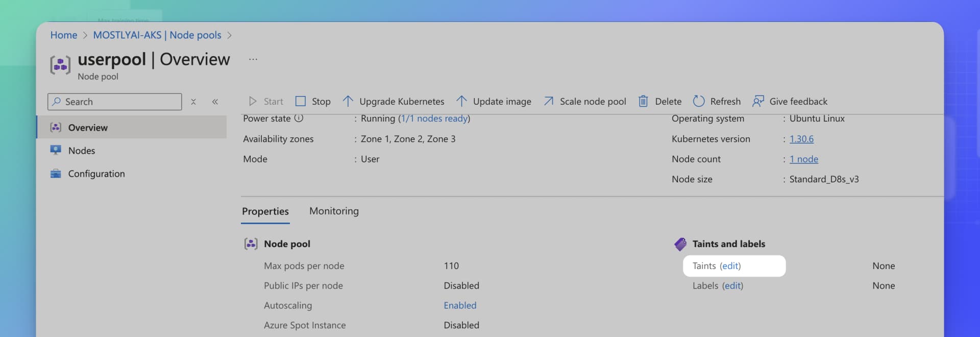Click the Upgrade Kubernetes arrow icon
The image size is (980, 337).
click(x=348, y=101)
